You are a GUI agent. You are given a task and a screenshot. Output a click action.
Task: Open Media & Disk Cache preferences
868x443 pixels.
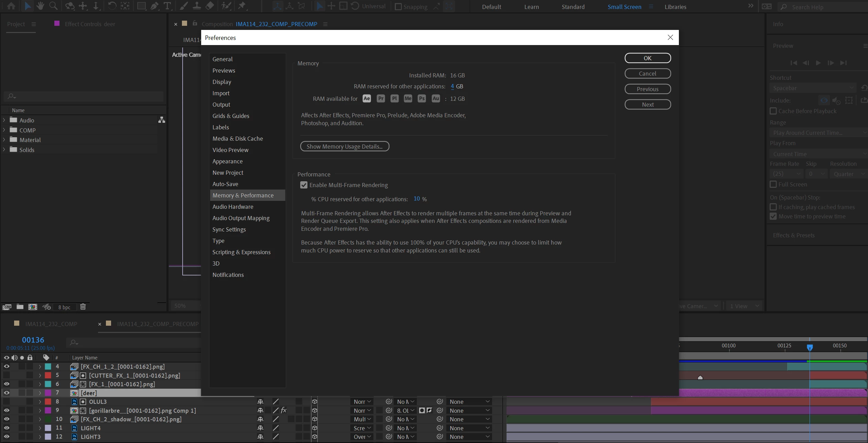(237, 139)
